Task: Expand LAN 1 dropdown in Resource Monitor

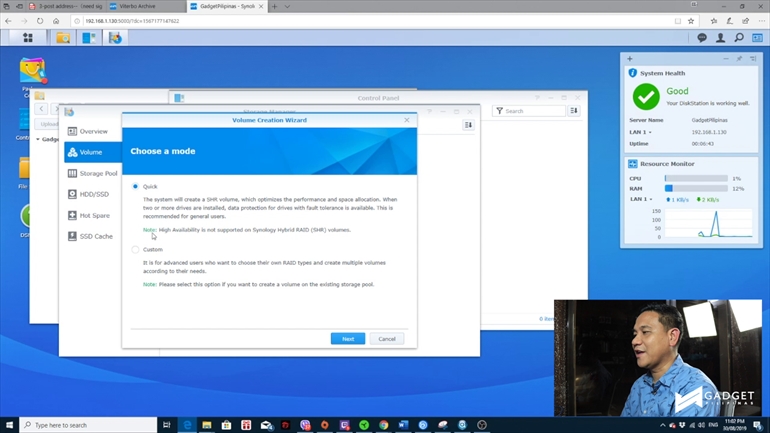Action: pos(651,200)
